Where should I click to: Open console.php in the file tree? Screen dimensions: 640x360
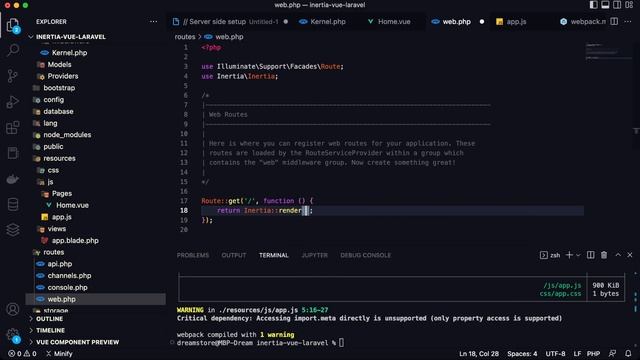pos(67,287)
